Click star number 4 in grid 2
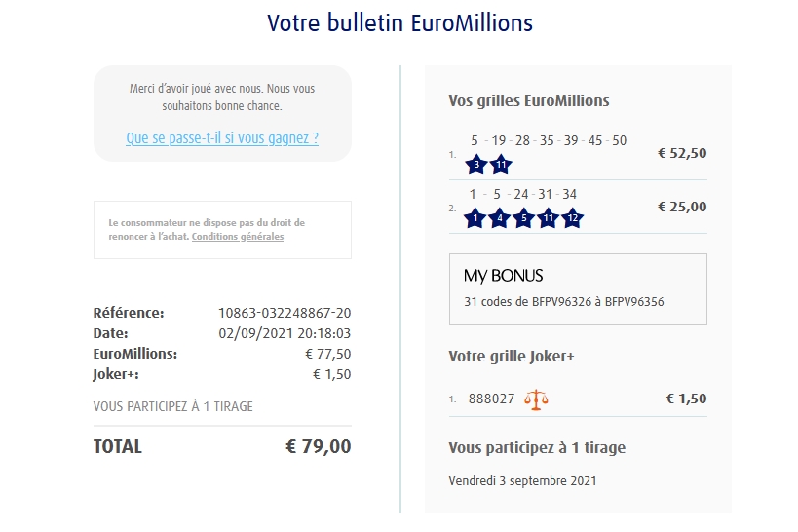798x532 pixels. click(x=500, y=218)
